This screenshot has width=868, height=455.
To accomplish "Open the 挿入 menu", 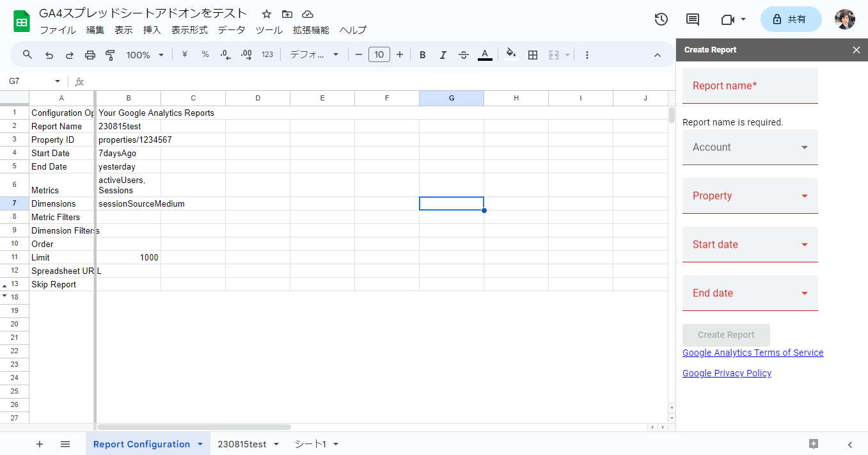I will pos(152,30).
